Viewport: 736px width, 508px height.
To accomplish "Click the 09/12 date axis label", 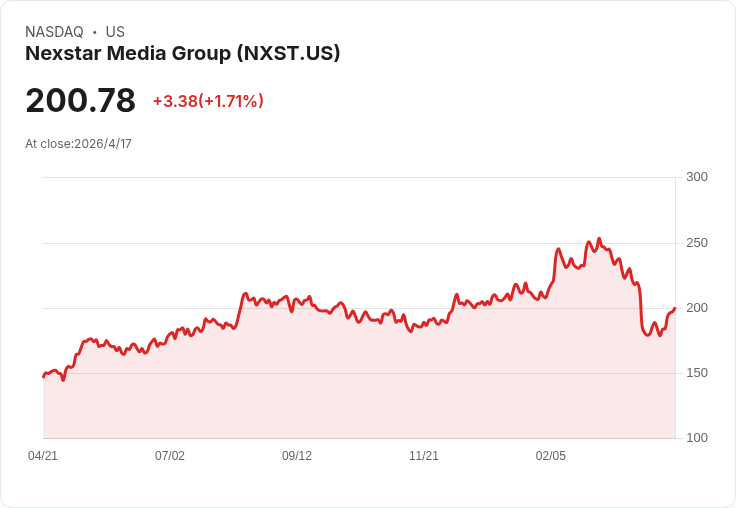I will point(297,456).
